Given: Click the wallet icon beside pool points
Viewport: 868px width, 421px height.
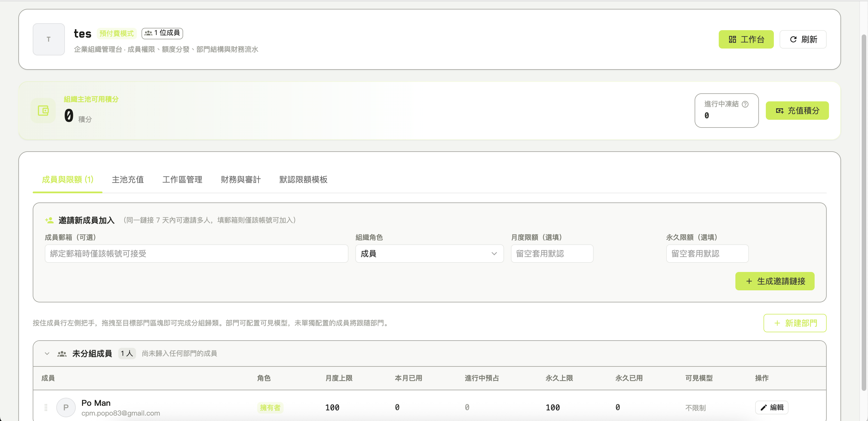Looking at the screenshot, I should click(x=43, y=111).
